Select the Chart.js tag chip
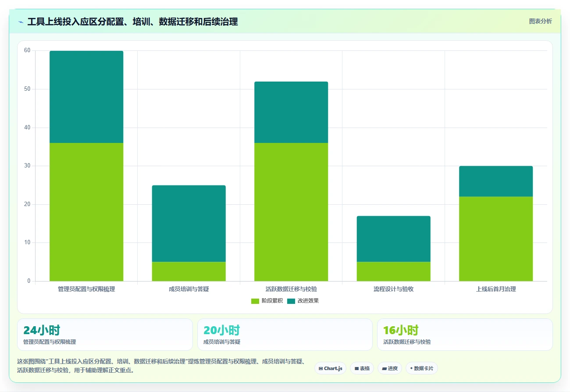570x392 pixels. [x=330, y=368]
